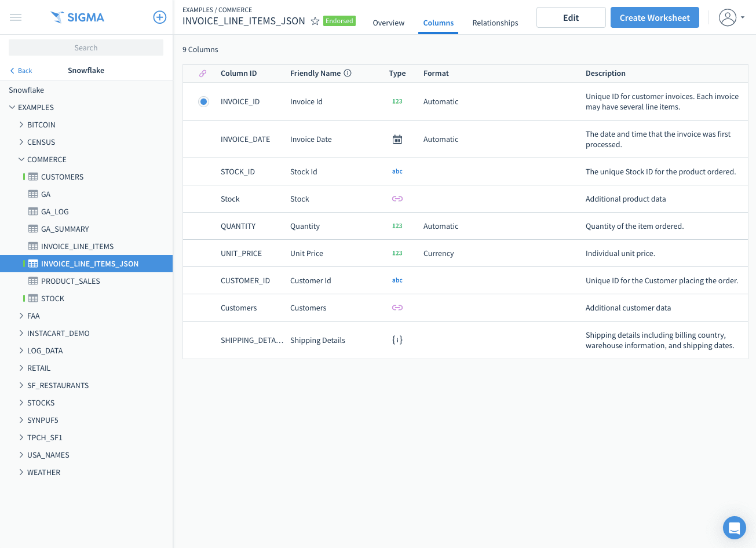756x548 pixels.
Task: Click the JSON braces icon for Shipping Details
Action: click(x=397, y=340)
